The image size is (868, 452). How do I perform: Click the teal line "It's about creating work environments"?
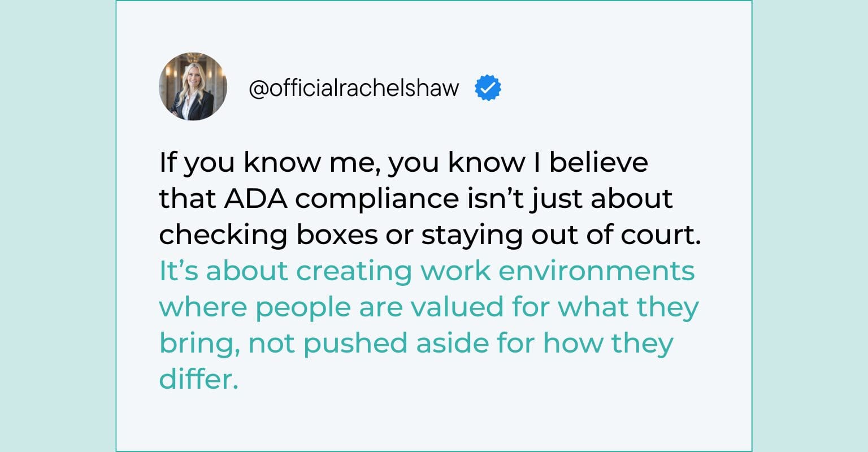[x=427, y=272]
